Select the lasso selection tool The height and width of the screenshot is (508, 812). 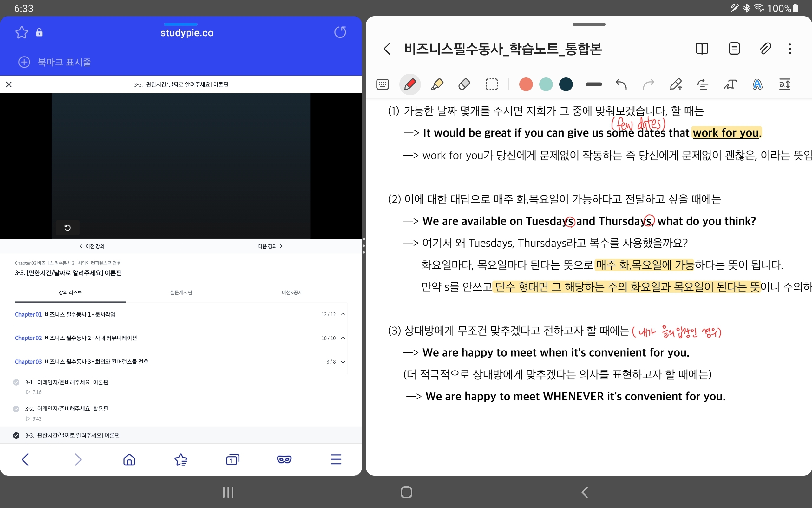click(492, 84)
